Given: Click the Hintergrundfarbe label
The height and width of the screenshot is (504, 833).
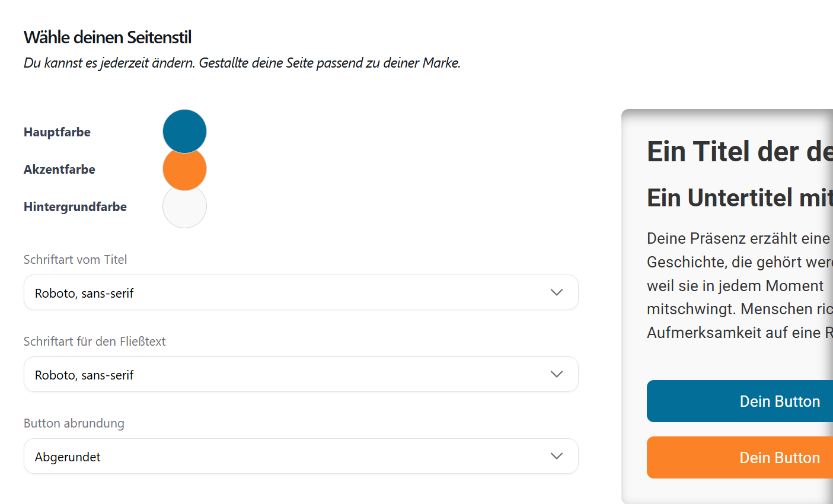Looking at the screenshot, I should [75, 207].
